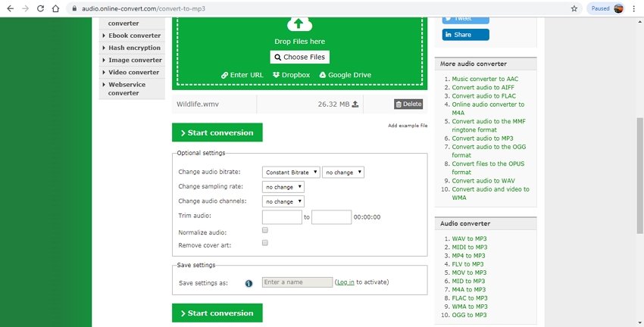Screen dimensions: 644x327
Task: Open Music converter to AAC link
Action: tap(485, 79)
